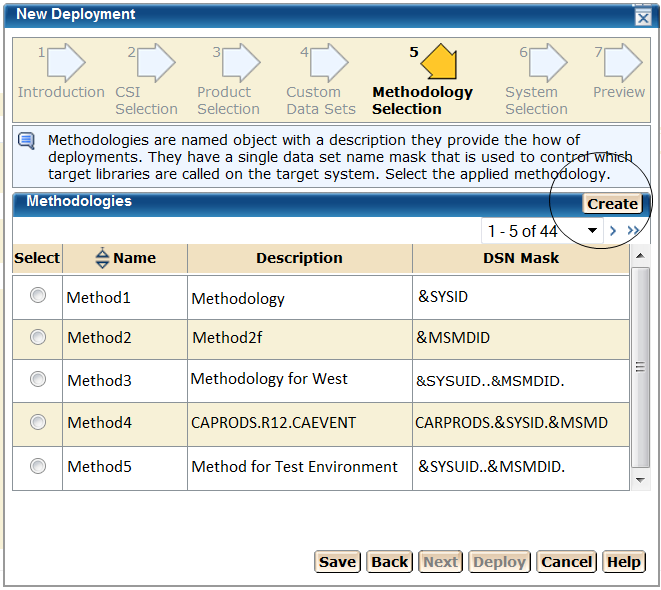Select the Method3 radio button

point(38,379)
